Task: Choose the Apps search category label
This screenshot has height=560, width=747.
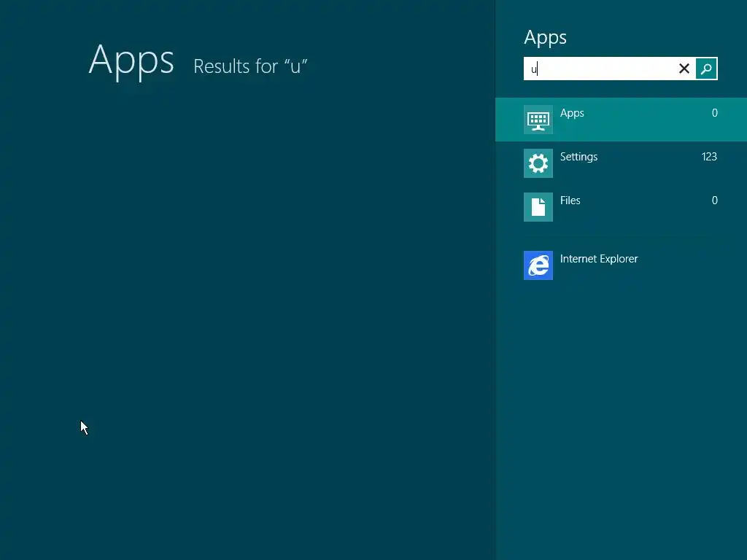Action: tap(572, 113)
